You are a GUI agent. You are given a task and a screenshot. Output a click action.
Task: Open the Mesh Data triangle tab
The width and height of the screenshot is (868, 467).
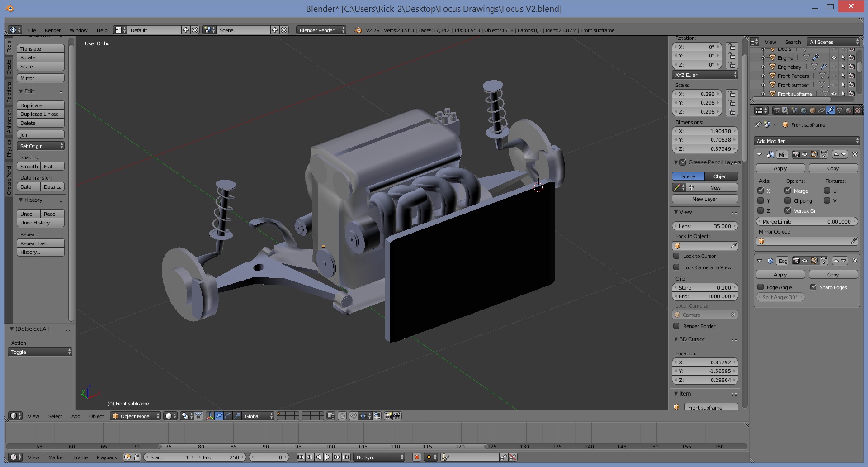(840, 110)
